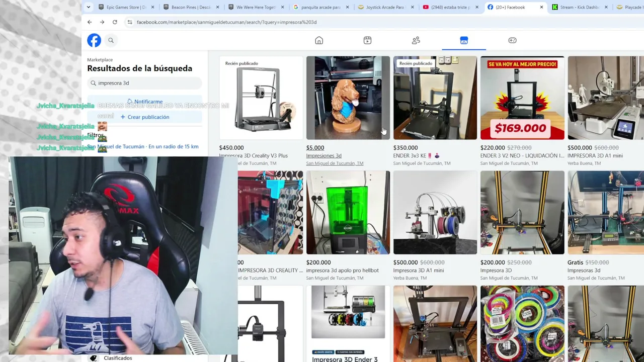Open the green Apolo Pro Hellbot printer thumbnail

click(x=348, y=213)
